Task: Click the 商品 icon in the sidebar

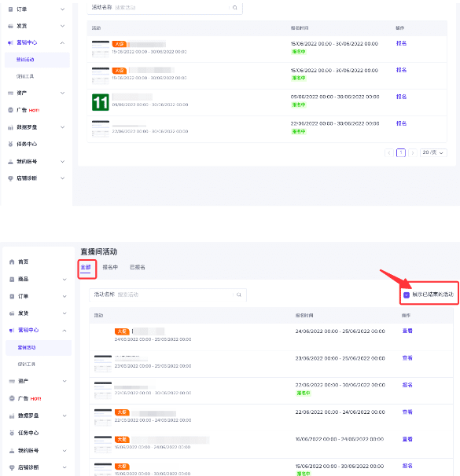Action: click(x=12, y=279)
